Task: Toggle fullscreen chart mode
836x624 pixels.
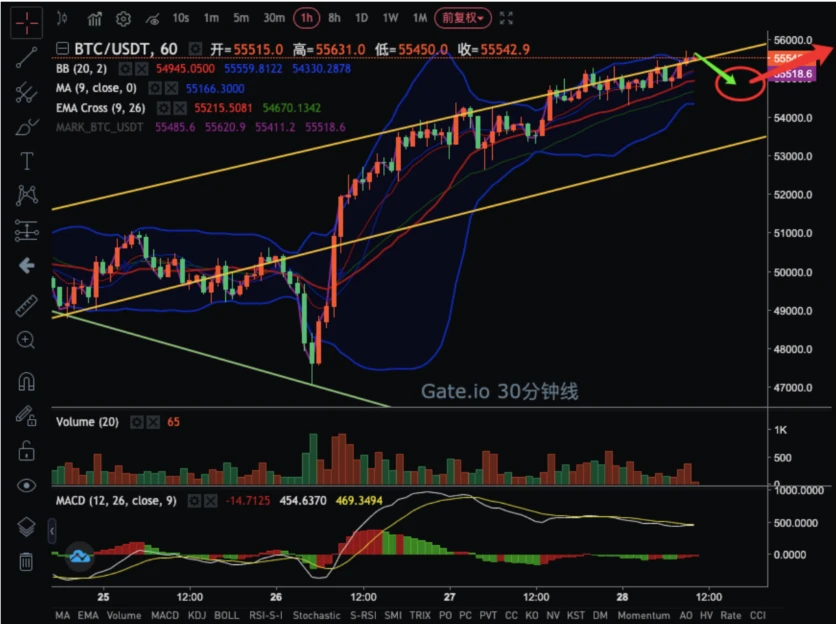Action: (x=507, y=18)
